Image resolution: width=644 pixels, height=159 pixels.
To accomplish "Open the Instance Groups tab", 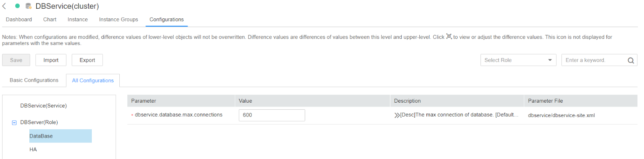I will (x=118, y=20).
